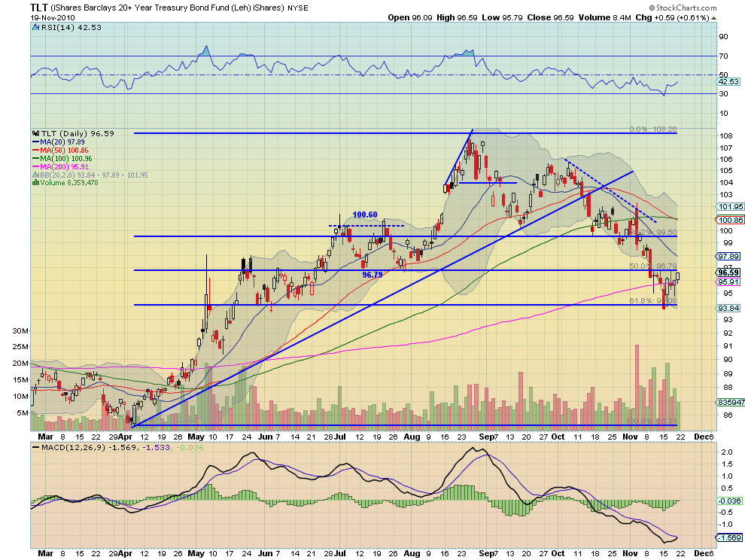Click the 61.8%: 94.08 Fibonacci label
745x560 pixels.
click(653, 301)
